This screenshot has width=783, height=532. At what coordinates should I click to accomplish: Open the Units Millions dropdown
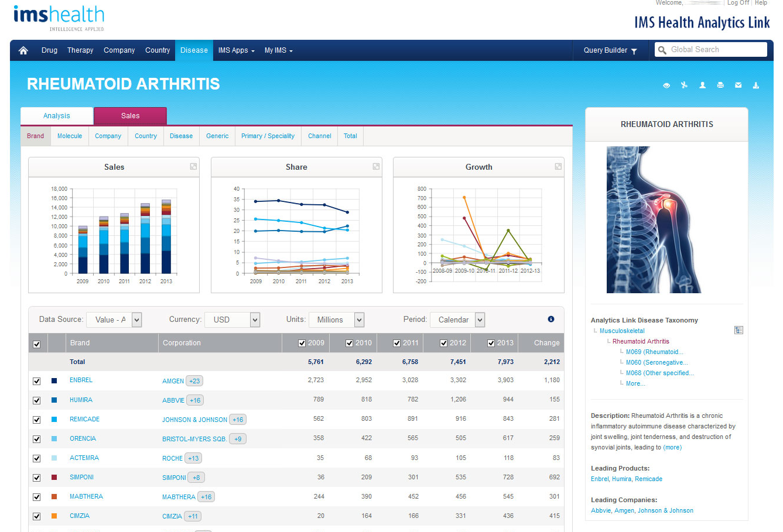point(336,320)
